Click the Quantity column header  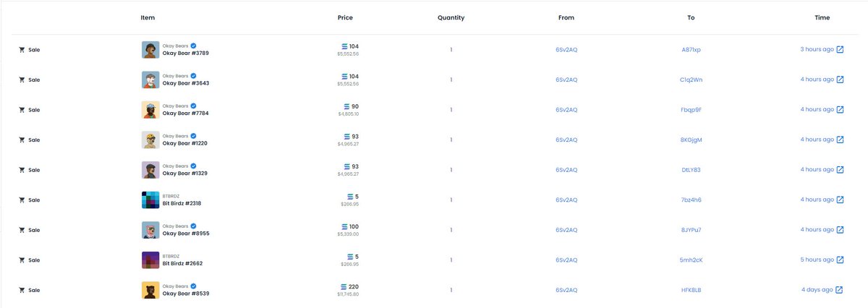tap(451, 17)
